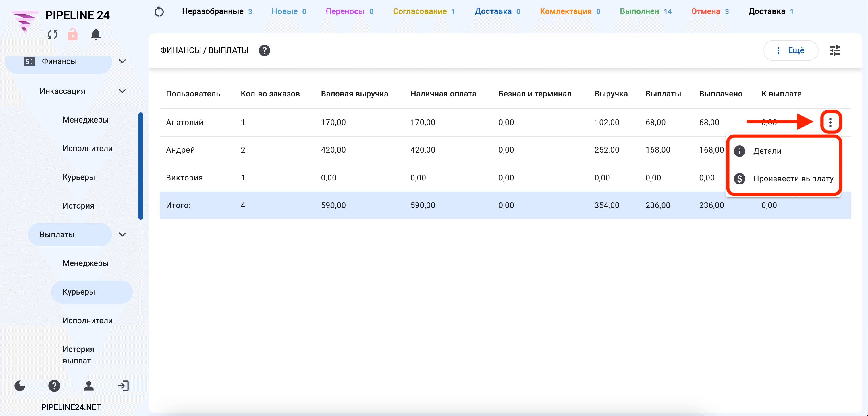Click the refresh icon beside the order status tabs
The image size is (868, 416).
tap(159, 12)
